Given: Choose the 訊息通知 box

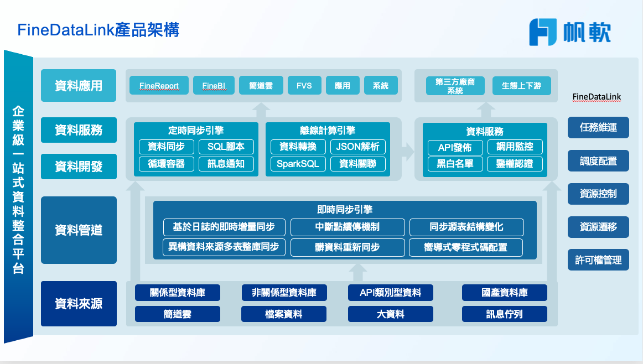Looking at the screenshot, I should coord(226,164).
